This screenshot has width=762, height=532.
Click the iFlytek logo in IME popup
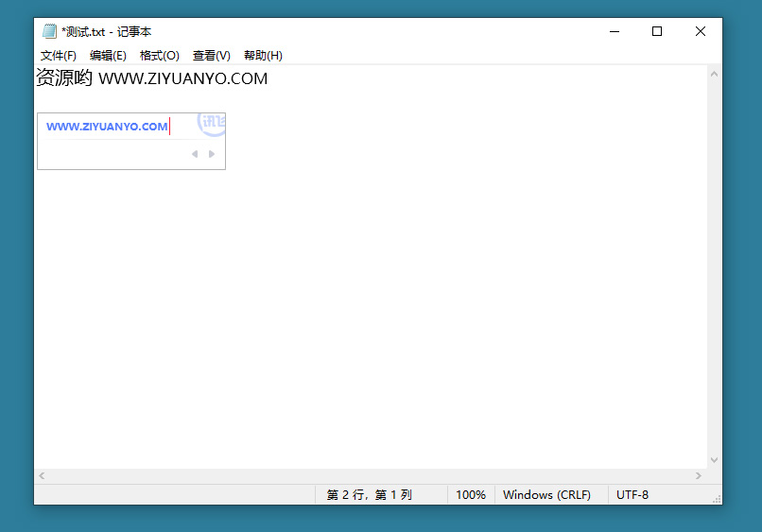coord(213,124)
